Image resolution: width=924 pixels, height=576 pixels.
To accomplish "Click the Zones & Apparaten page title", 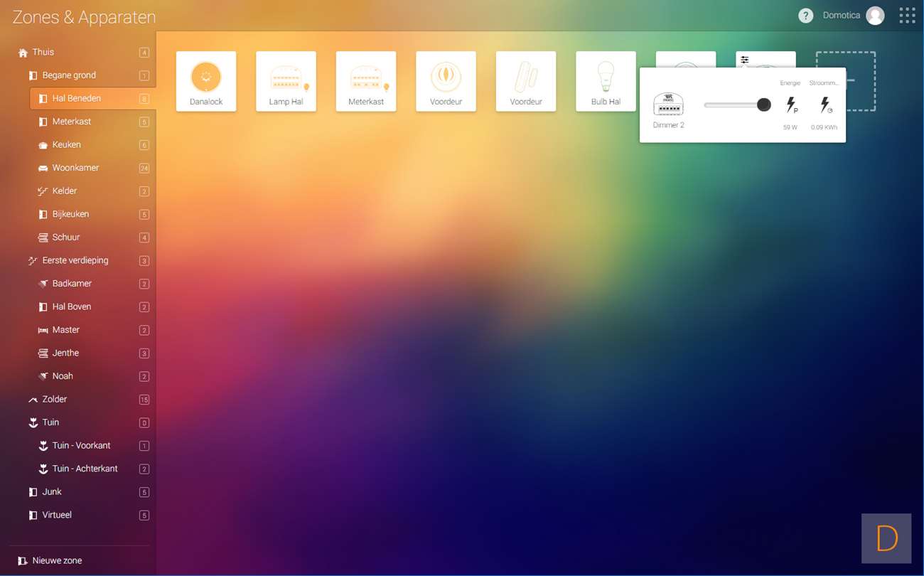I will click(84, 17).
